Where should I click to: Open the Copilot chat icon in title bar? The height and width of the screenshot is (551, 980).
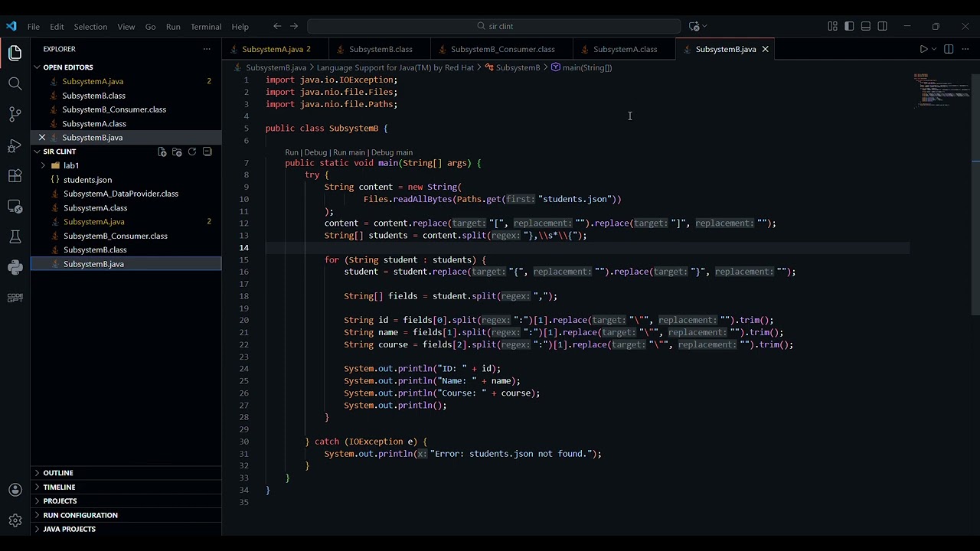coord(694,26)
